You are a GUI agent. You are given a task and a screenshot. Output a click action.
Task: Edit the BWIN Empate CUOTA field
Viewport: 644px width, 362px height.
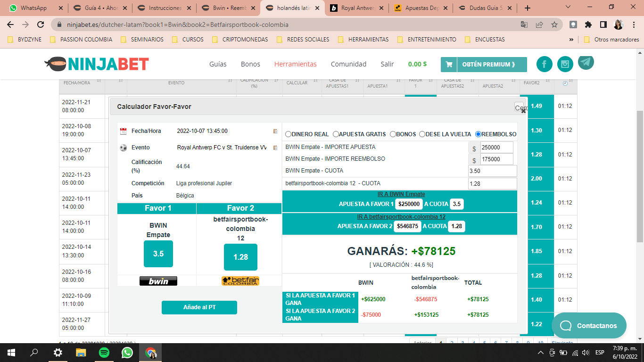(493, 171)
